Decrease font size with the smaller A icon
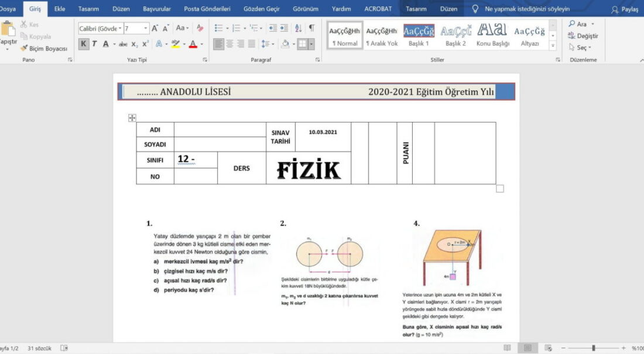The width and height of the screenshot is (644, 354). (x=166, y=28)
